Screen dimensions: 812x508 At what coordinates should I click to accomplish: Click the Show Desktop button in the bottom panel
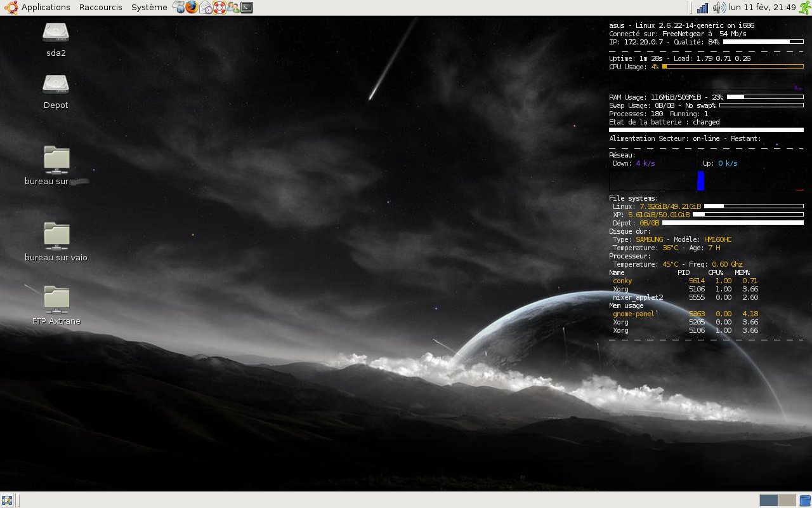point(7,500)
